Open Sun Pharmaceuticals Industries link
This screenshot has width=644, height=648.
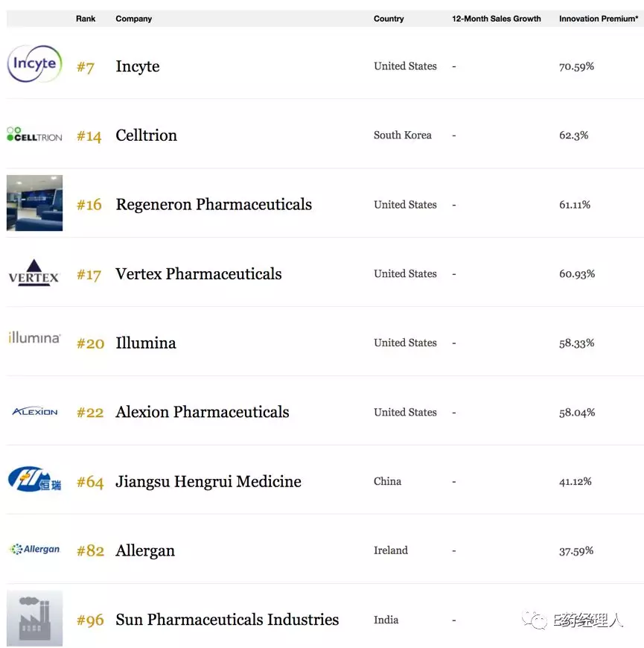pos(227,620)
